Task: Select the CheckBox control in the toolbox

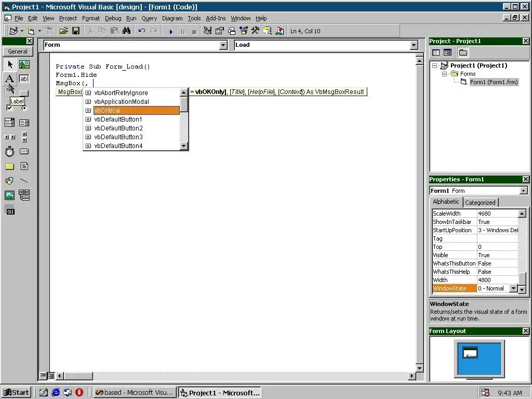Action: point(10,108)
